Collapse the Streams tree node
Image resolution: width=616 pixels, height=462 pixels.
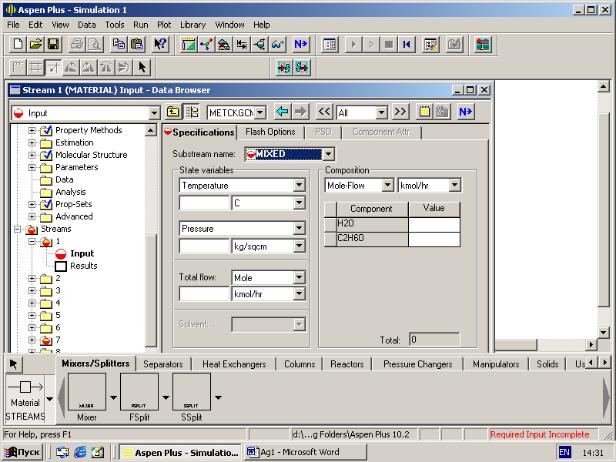coord(17,229)
